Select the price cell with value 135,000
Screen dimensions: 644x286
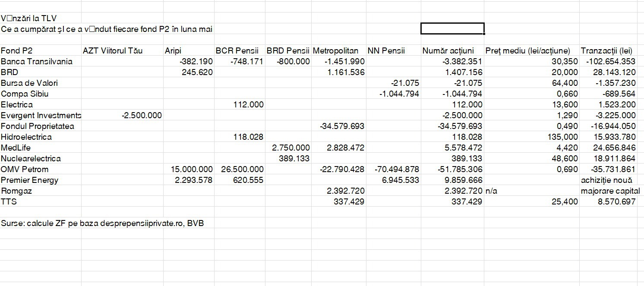click(x=563, y=137)
